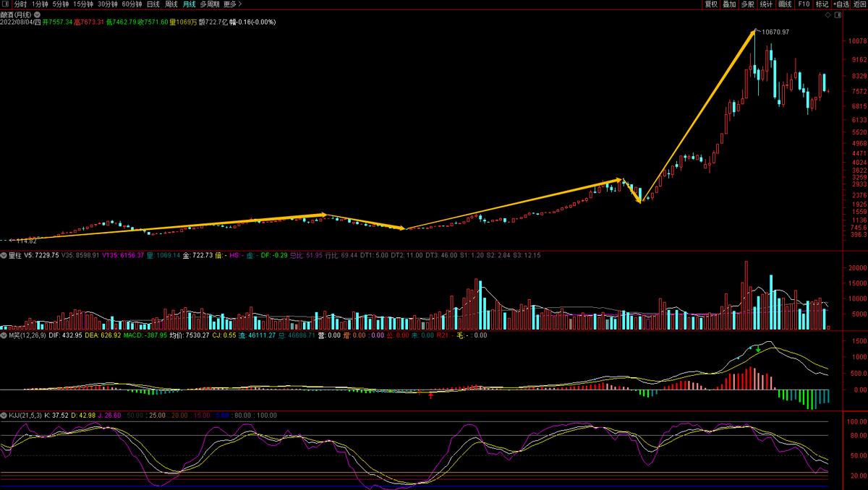Image resolution: width=868 pixels, height=490 pixels.
Task: Click the 复权 adjustment button
Action: (710, 4)
